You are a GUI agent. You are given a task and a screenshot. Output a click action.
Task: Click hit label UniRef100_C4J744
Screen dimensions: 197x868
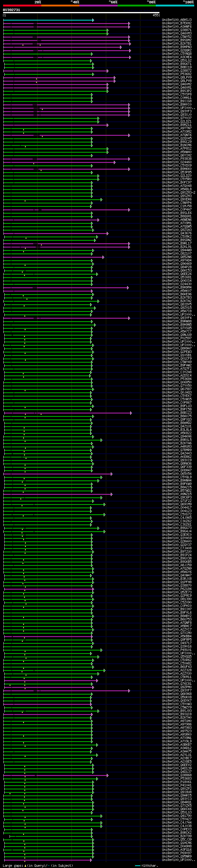(x=177, y=822)
